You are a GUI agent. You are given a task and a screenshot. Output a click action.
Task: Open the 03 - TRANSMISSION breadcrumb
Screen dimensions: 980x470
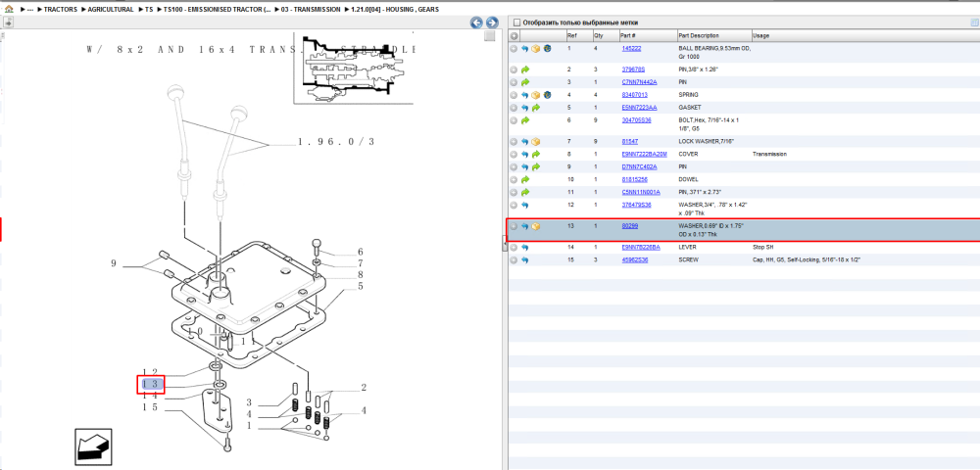tap(311, 10)
